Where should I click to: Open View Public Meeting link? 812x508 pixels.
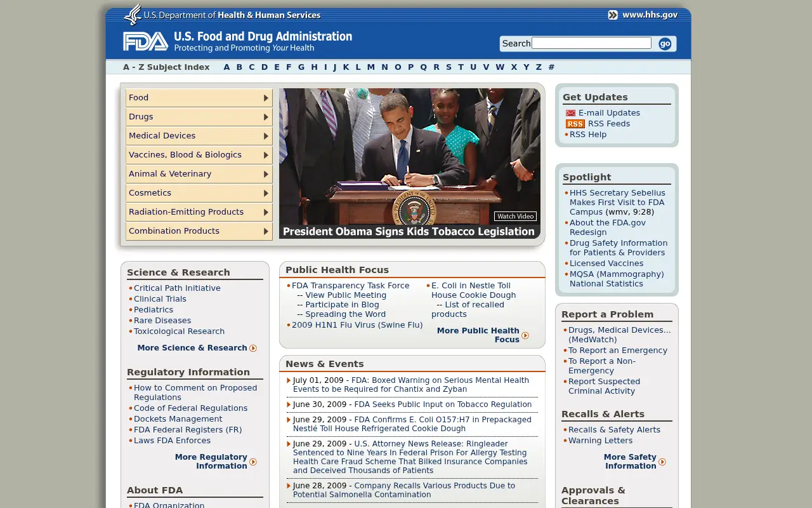pos(346,295)
